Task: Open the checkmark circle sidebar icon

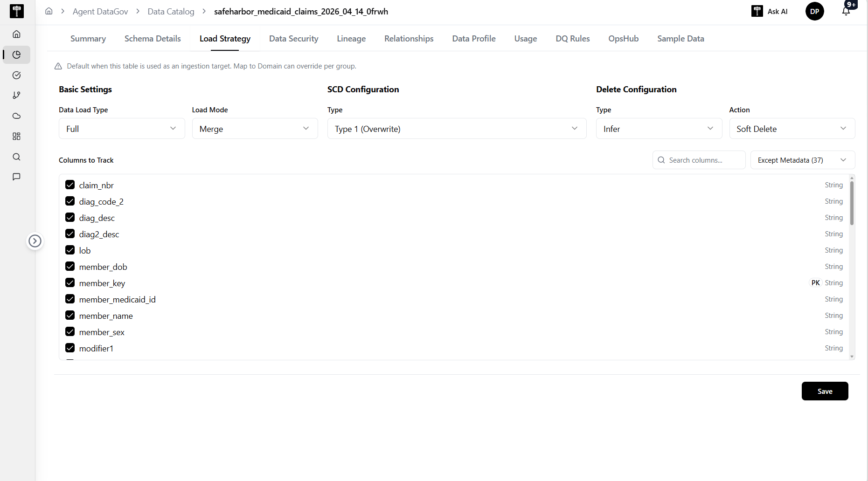Action: coord(16,75)
